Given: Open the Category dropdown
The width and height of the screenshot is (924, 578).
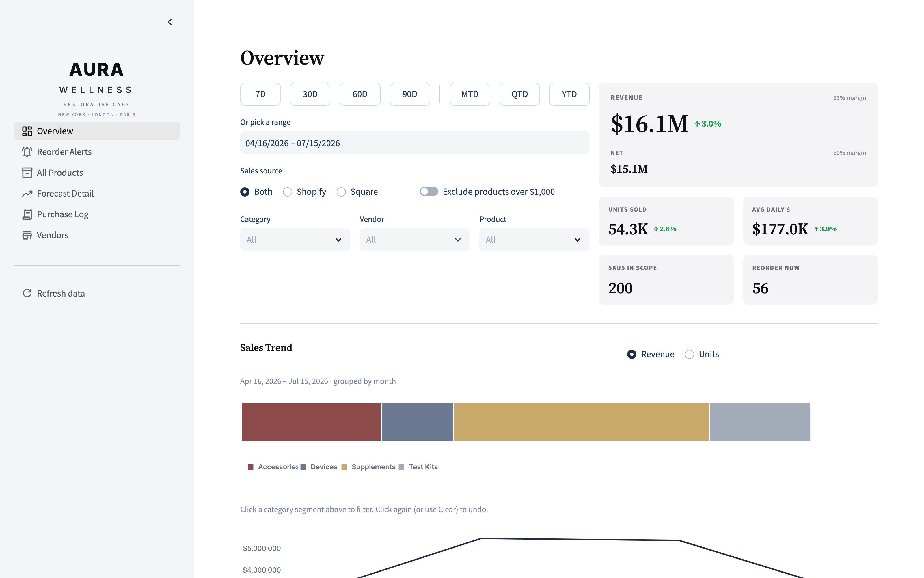Looking at the screenshot, I should coord(295,240).
